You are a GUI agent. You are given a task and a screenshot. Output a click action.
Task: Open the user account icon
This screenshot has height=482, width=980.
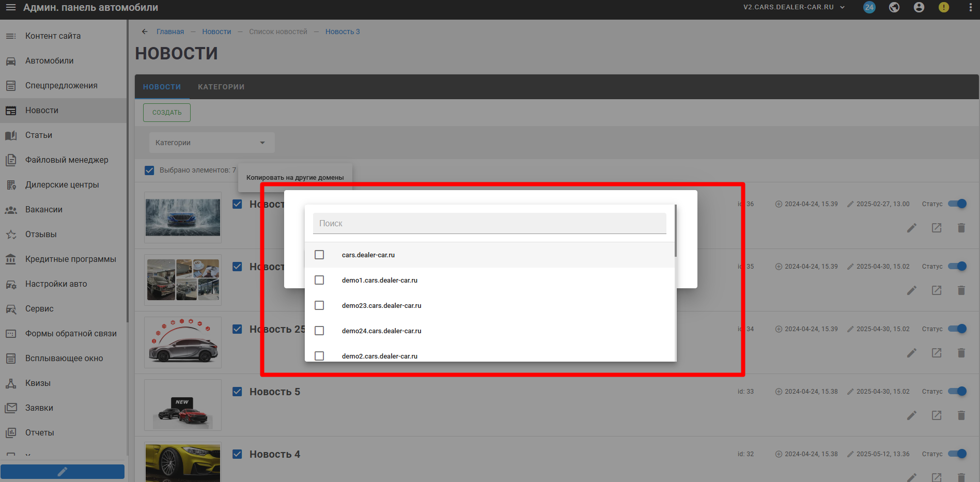point(919,7)
